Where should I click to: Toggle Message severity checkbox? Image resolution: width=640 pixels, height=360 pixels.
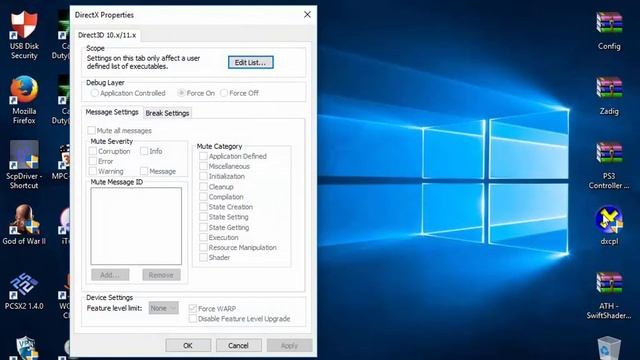pos(144,171)
